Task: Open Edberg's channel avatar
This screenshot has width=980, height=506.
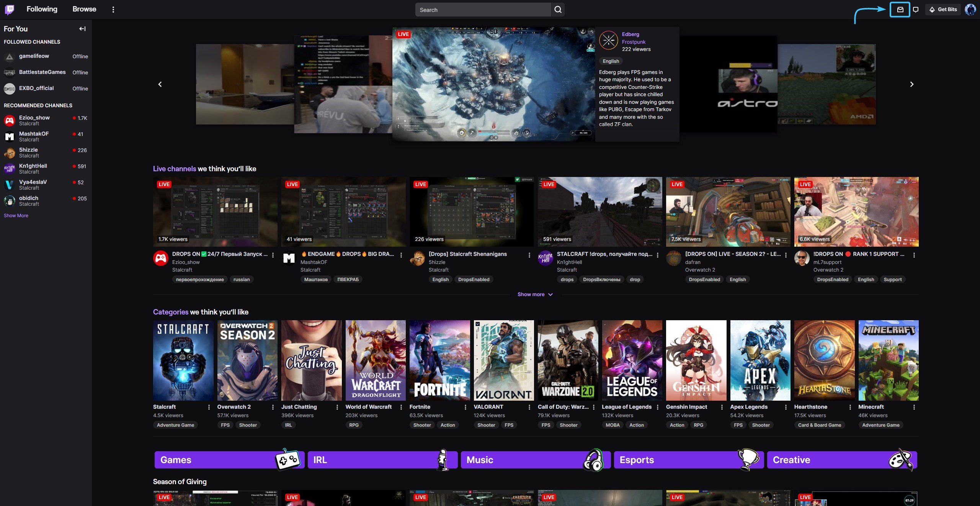Action: click(x=609, y=41)
